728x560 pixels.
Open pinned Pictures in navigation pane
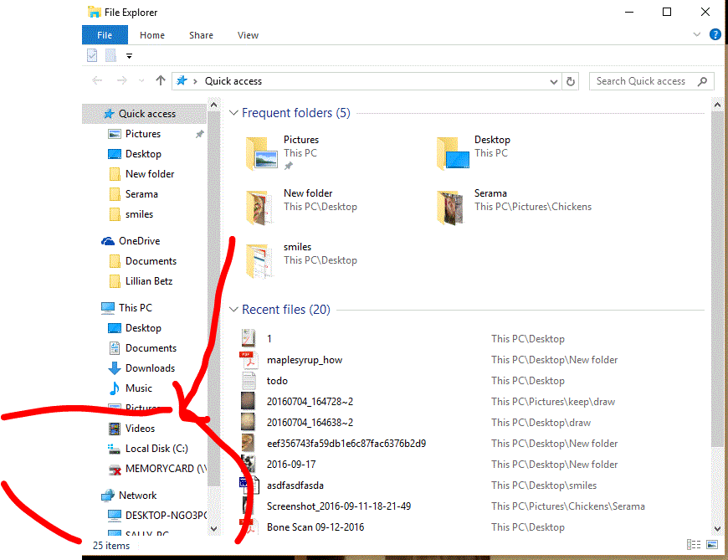coord(143,134)
